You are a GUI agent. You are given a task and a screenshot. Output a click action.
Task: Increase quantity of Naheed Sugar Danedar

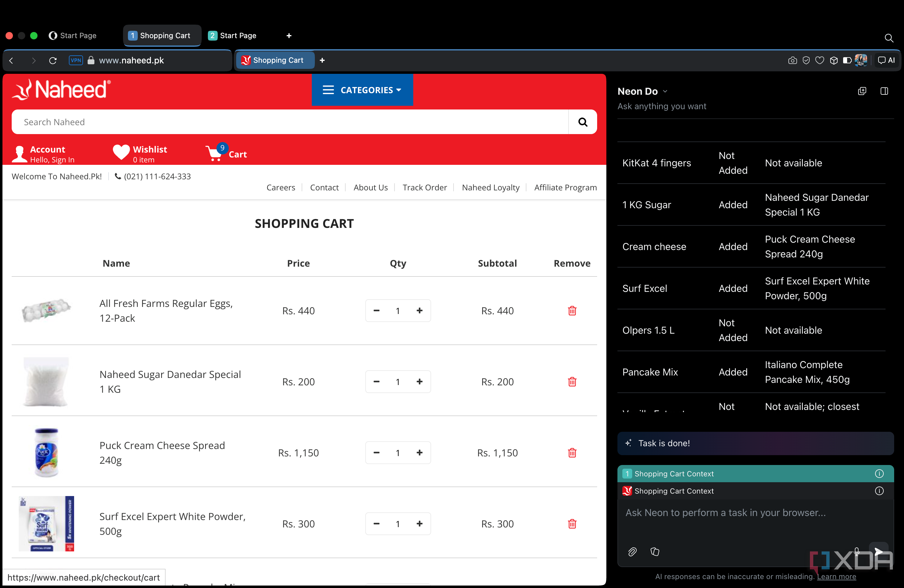[419, 381]
